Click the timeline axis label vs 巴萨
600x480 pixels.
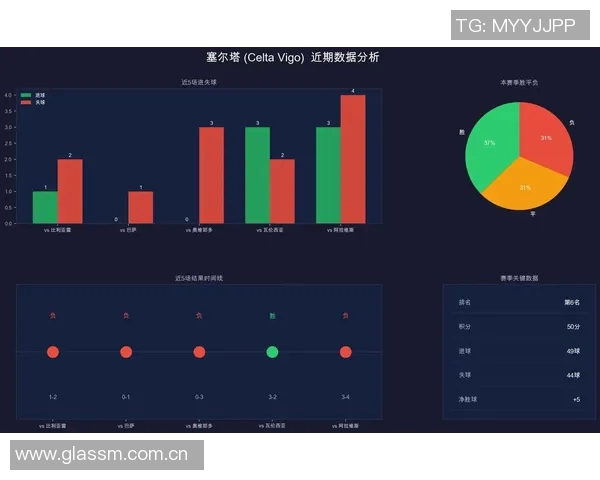pyautogui.click(x=126, y=426)
